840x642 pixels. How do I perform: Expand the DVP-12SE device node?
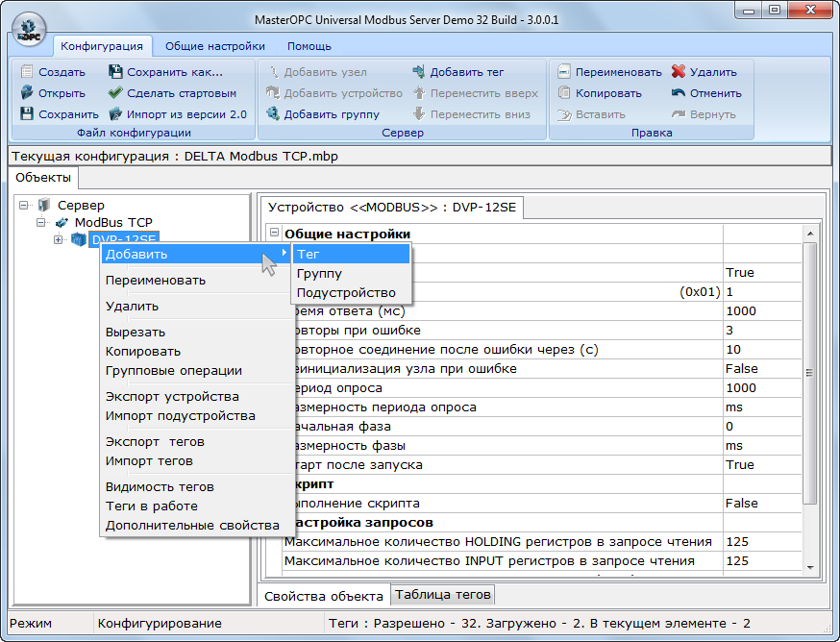click(59, 239)
